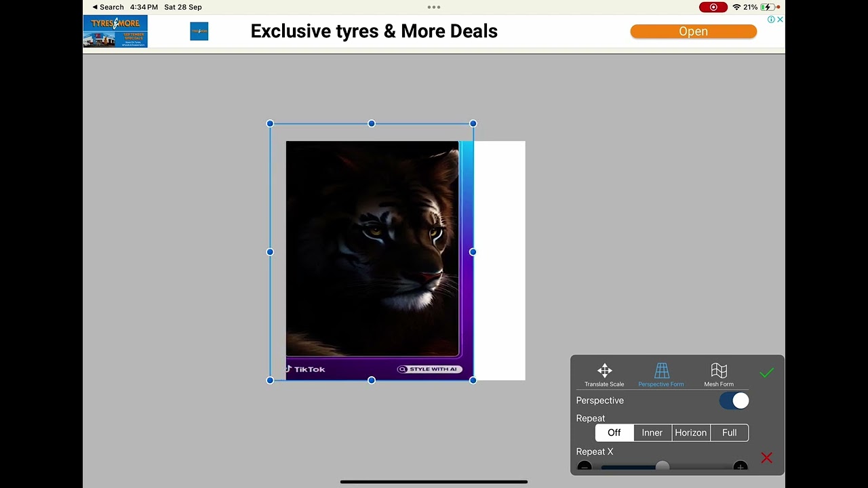
Task: Set Repeat to Horizon
Action: 691,432
